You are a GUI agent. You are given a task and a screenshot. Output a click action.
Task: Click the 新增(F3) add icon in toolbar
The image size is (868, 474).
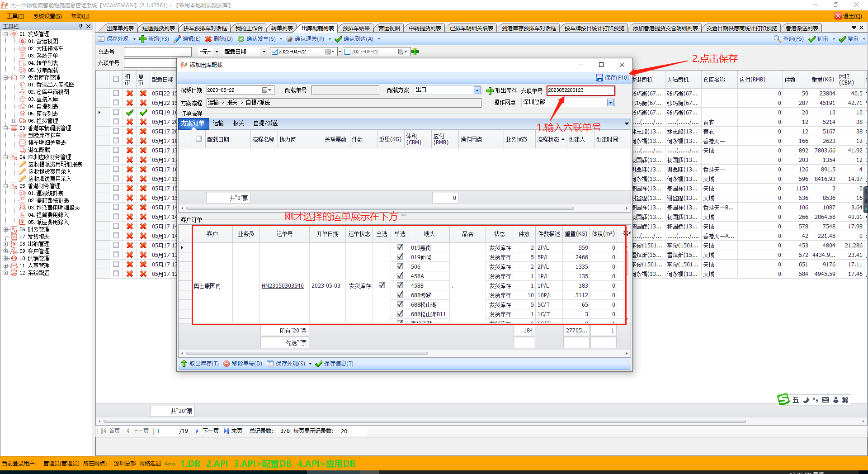tap(143, 39)
